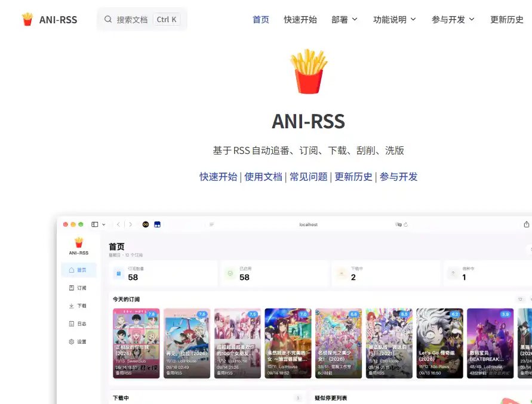Select 日志 item in preview sidebar
The image size is (532, 404).
(x=79, y=323)
